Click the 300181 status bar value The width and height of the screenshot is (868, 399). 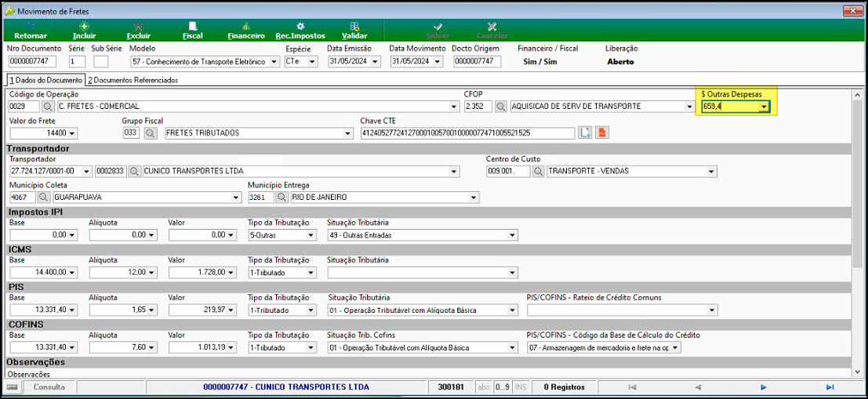point(450,386)
